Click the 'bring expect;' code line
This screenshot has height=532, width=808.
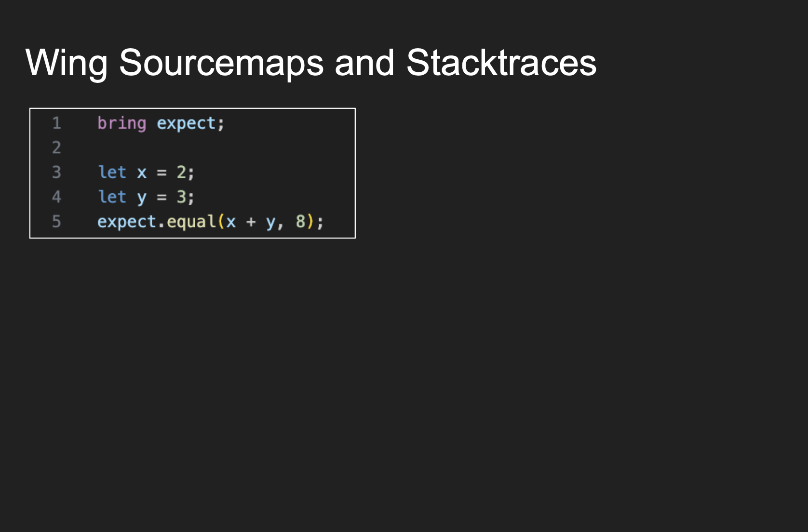pos(161,123)
